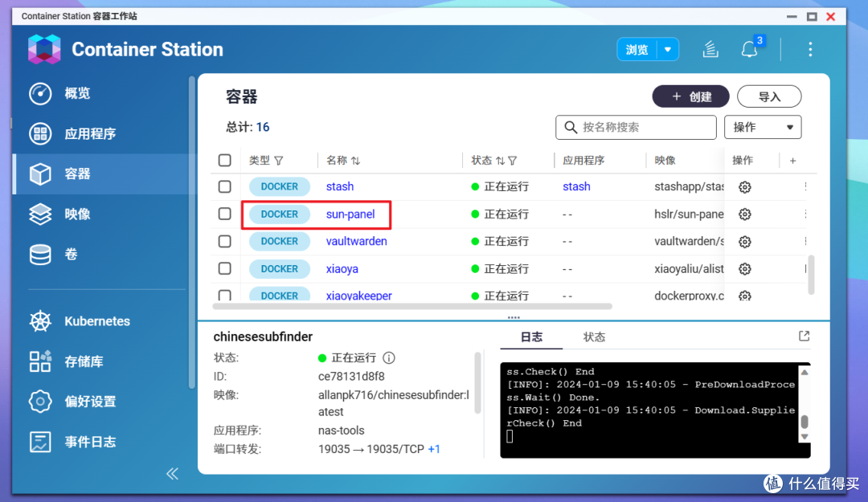
Task: Click the gear icon for sun-panel
Action: 744,214
